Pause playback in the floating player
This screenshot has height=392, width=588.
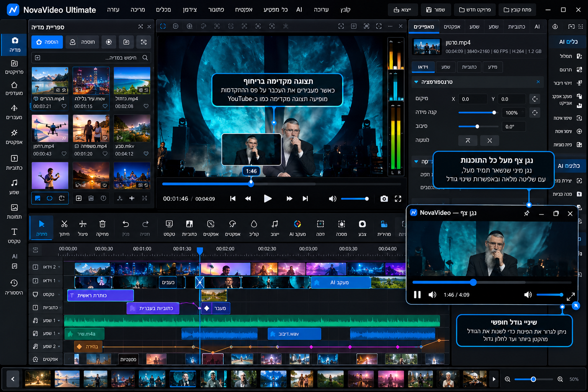coord(417,295)
